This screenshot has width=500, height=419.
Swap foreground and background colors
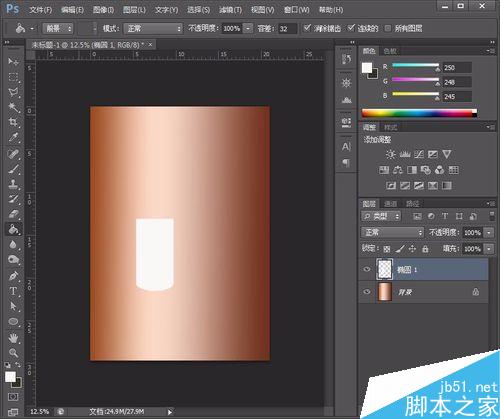pyautogui.click(x=18, y=365)
